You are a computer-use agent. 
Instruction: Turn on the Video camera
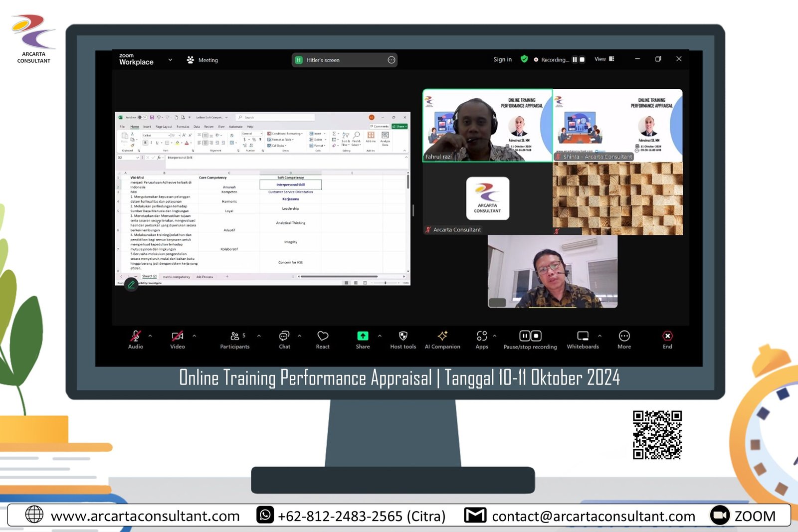[x=178, y=337]
